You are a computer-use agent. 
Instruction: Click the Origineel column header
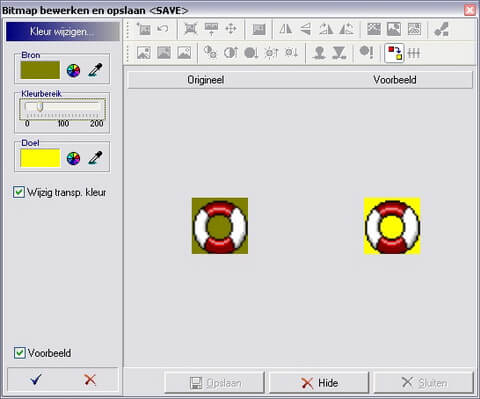(205, 80)
